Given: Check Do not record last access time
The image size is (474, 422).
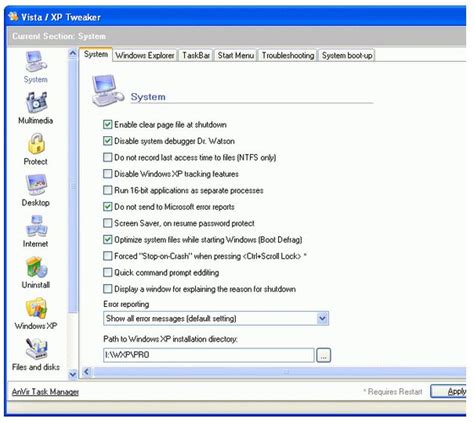Looking at the screenshot, I should coord(107,157).
